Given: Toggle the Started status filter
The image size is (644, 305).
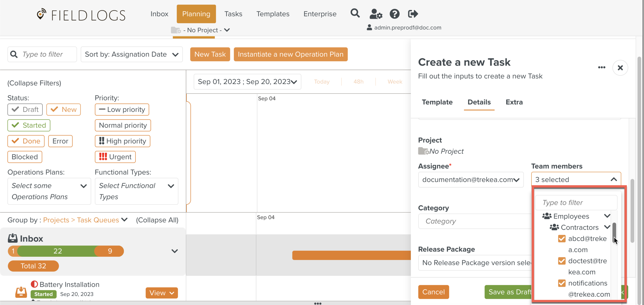Looking at the screenshot, I should [x=29, y=125].
